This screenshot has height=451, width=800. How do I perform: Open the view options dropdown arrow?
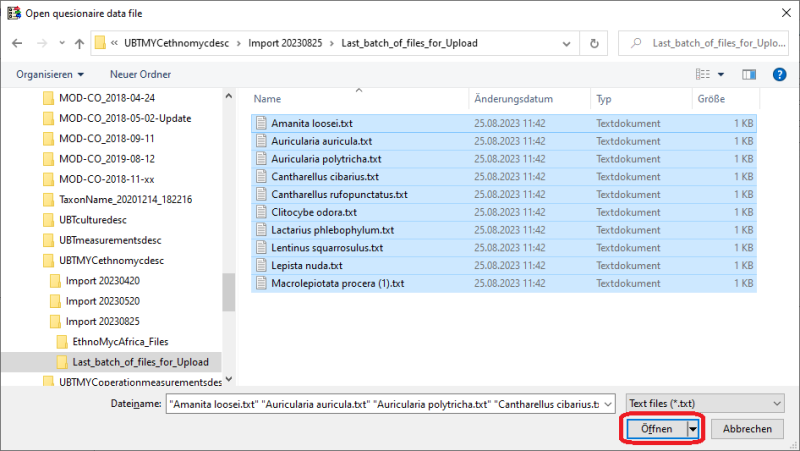tap(721, 74)
